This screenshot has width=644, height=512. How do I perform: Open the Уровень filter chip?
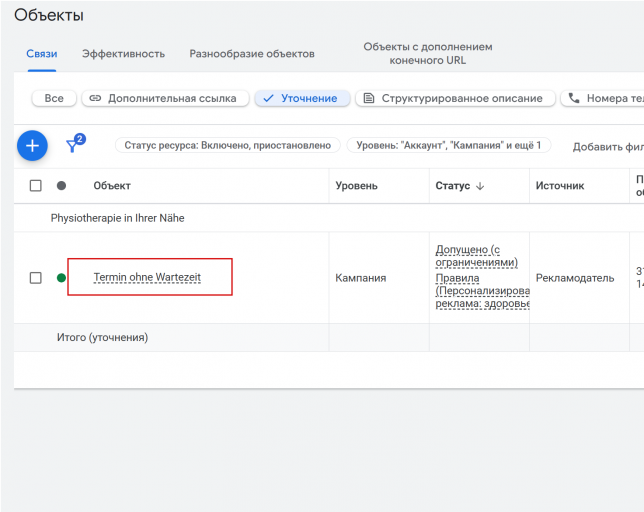click(448, 146)
